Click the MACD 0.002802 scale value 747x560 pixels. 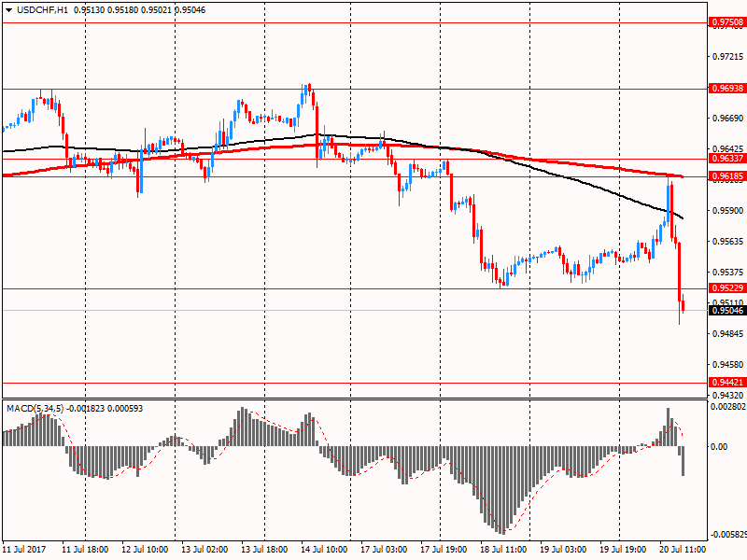click(x=728, y=407)
